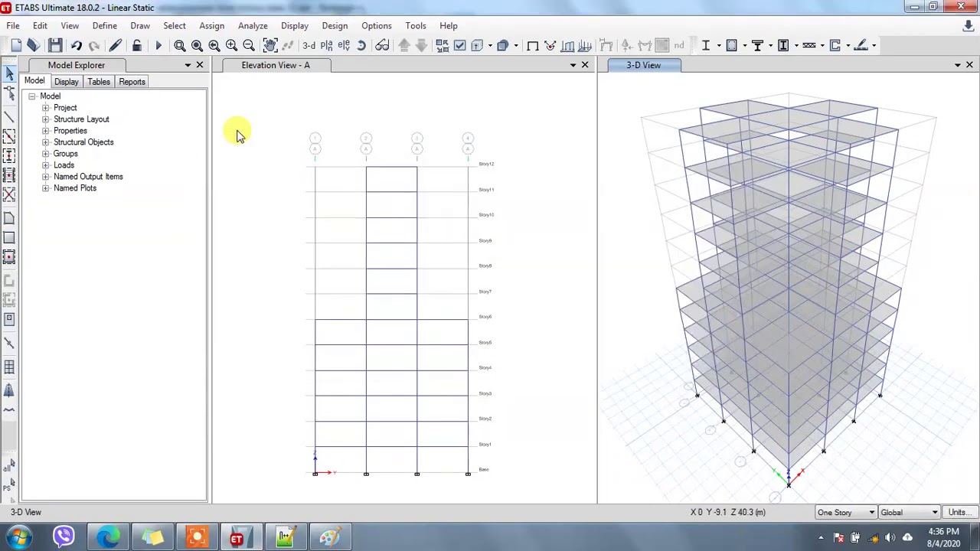Viewport: 980px width, 551px height.
Task: Activate the 3-D View tab
Action: pyautogui.click(x=644, y=65)
